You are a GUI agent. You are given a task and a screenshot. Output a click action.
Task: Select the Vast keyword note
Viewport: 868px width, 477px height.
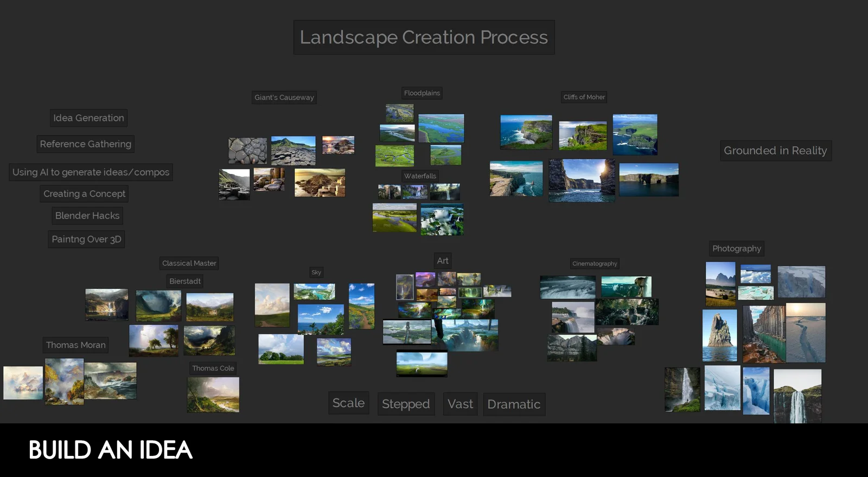point(460,404)
